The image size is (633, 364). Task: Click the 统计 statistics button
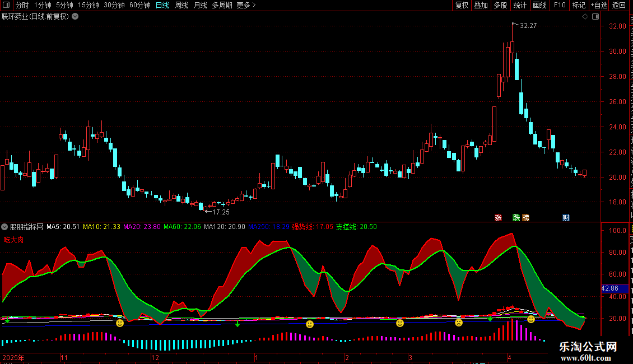click(520, 5)
